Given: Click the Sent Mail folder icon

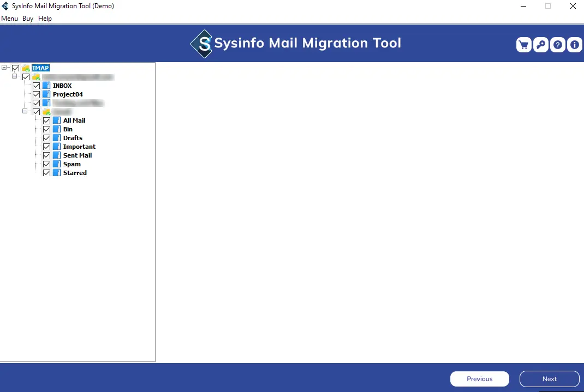Looking at the screenshot, I should [x=57, y=155].
